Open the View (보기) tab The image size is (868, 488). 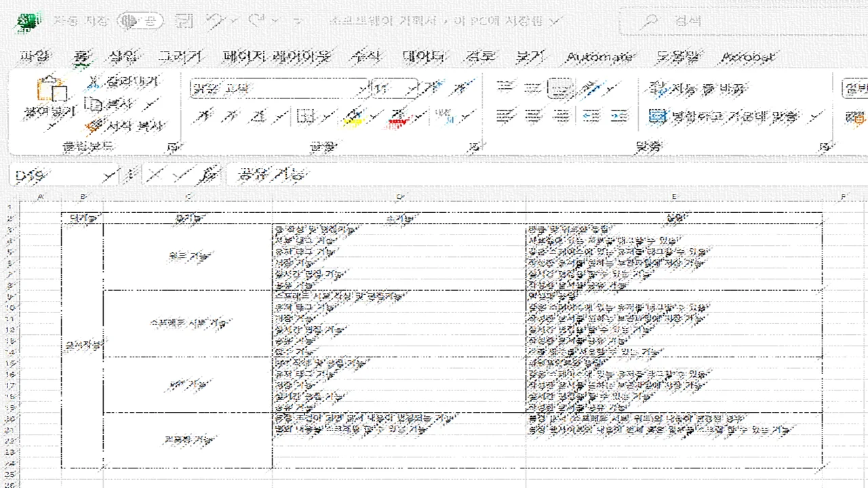point(530,57)
